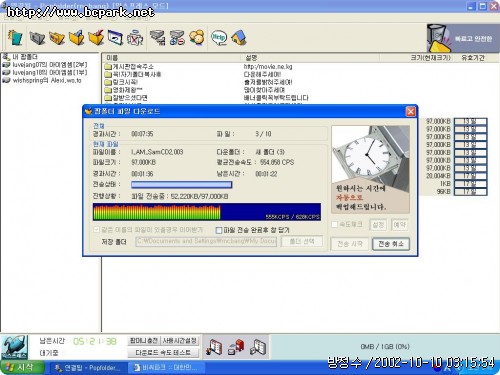
Task: Click the clock advertisement image
Action: pos(370,169)
